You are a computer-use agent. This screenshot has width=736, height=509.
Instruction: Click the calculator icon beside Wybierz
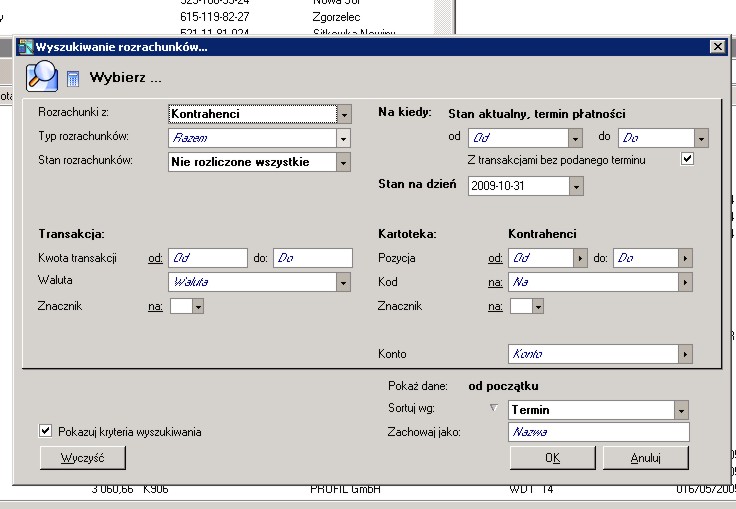pos(73,78)
